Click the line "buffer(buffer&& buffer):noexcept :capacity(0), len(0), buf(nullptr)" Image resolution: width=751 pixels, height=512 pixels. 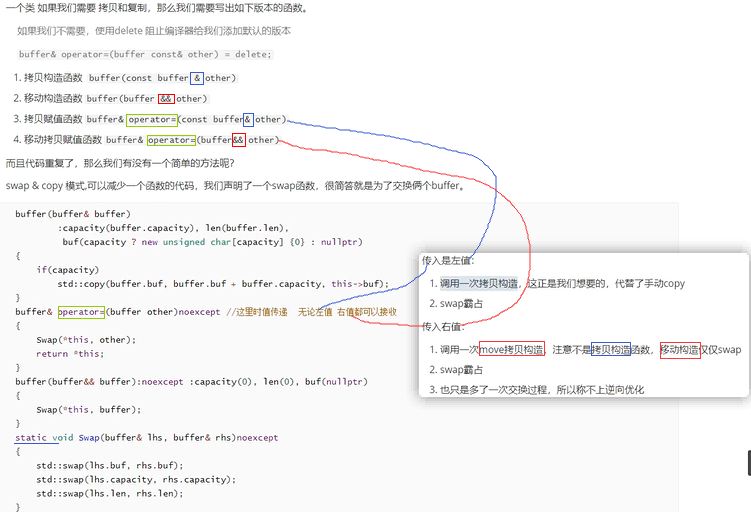coord(192,382)
